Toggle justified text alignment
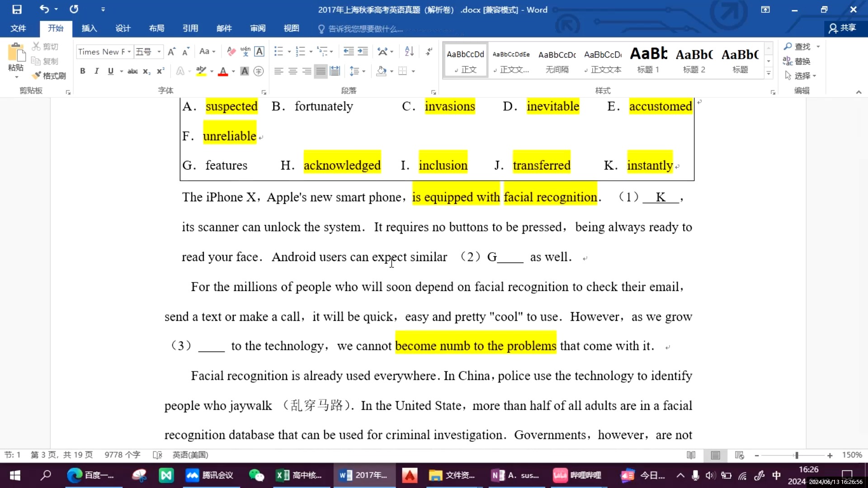The image size is (868, 488). (321, 71)
